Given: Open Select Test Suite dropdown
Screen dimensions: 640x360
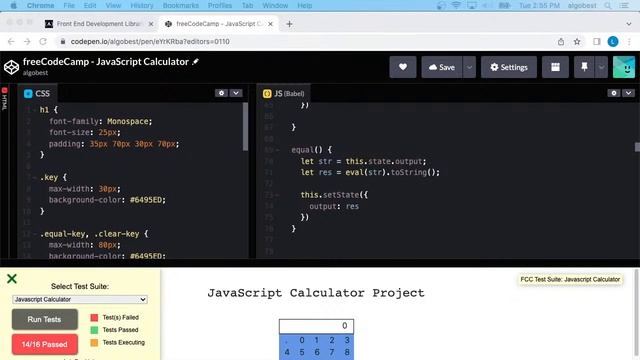Looking at the screenshot, I should tap(80, 299).
